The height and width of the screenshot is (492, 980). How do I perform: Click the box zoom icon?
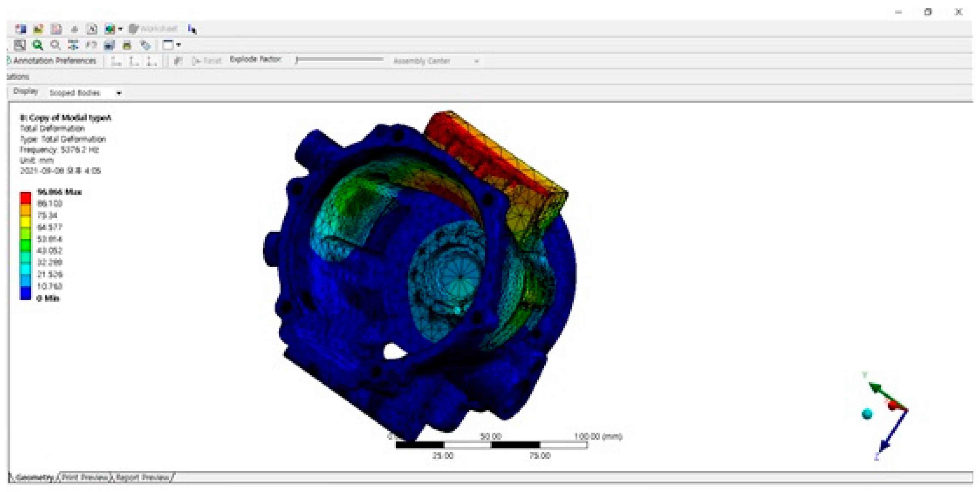click(19, 45)
